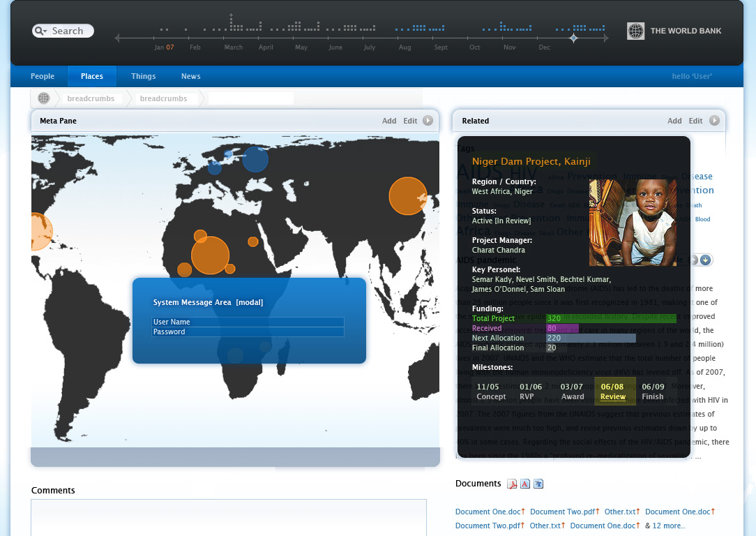Click the blue text document icon
Screen dimensions: 756x536
click(x=538, y=484)
